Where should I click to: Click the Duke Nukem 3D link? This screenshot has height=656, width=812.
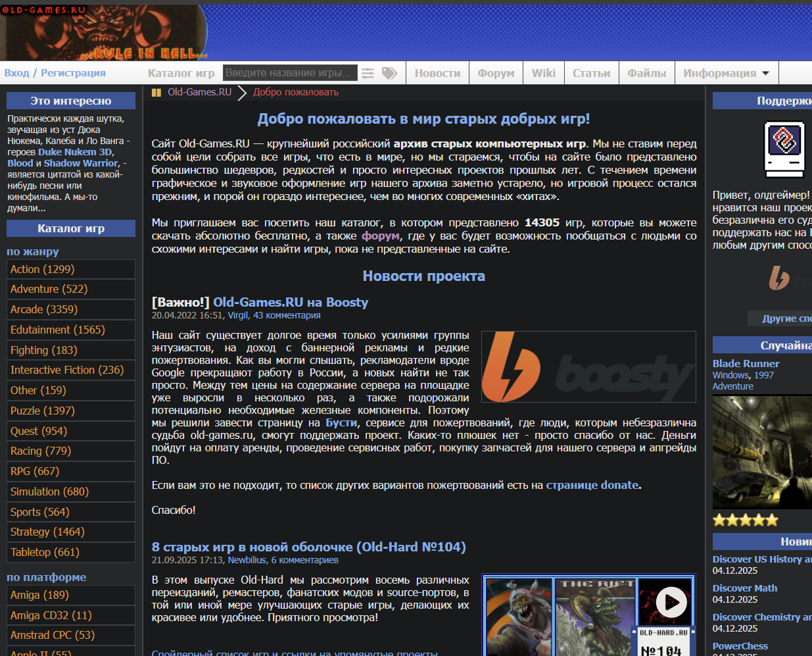(75, 152)
